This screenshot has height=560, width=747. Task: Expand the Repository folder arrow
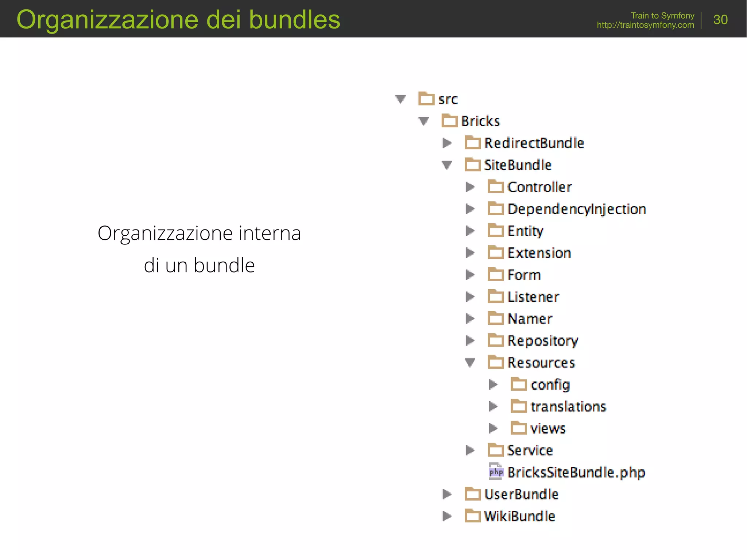point(470,340)
